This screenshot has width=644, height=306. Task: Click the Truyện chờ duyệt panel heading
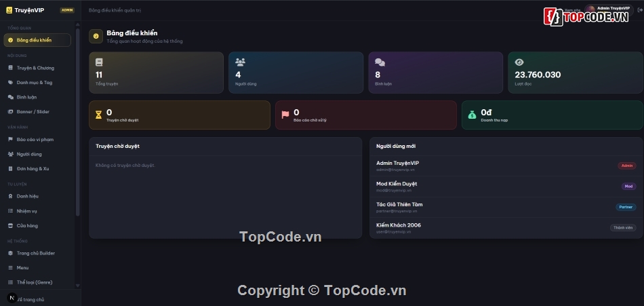coord(117,146)
